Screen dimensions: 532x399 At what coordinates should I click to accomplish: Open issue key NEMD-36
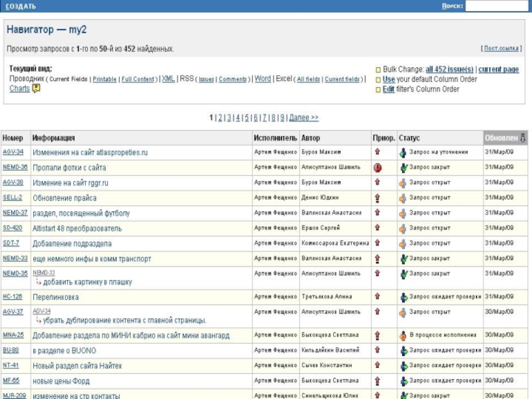pyautogui.click(x=15, y=167)
